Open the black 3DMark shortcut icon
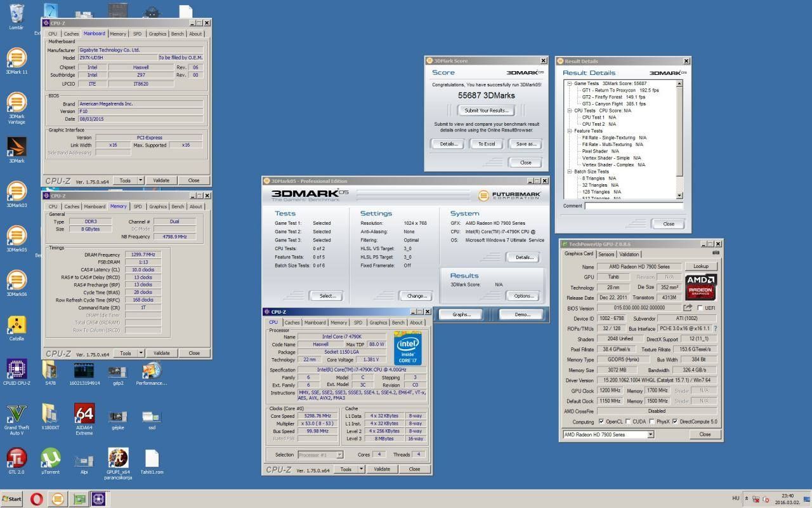This screenshot has width=812, height=508. 16,149
